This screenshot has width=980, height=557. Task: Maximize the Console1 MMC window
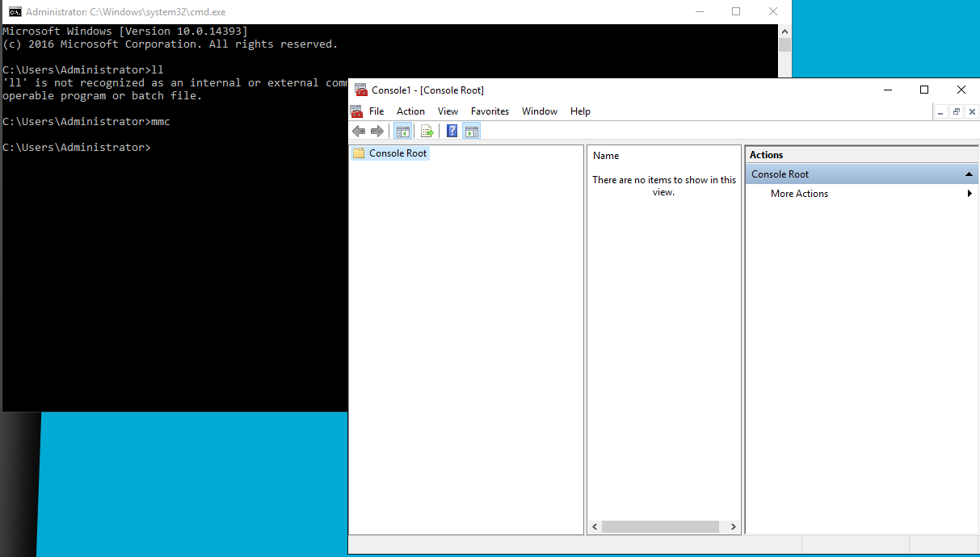(924, 90)
